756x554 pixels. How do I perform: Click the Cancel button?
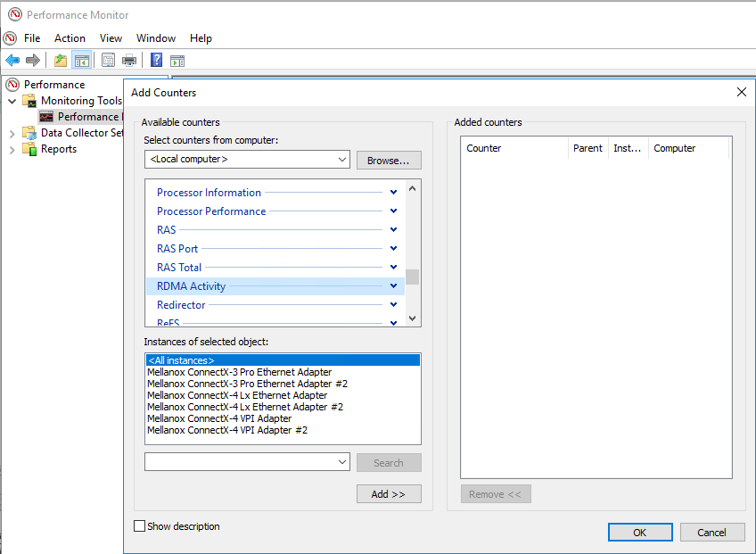click(x=711, y=532)
